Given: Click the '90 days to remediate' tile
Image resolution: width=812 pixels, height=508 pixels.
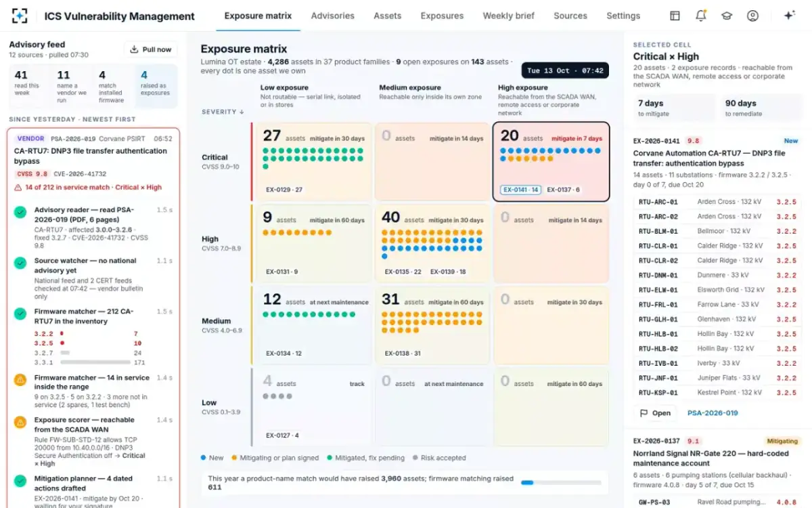Looking at the screenshot, I should tap(761, 108).
